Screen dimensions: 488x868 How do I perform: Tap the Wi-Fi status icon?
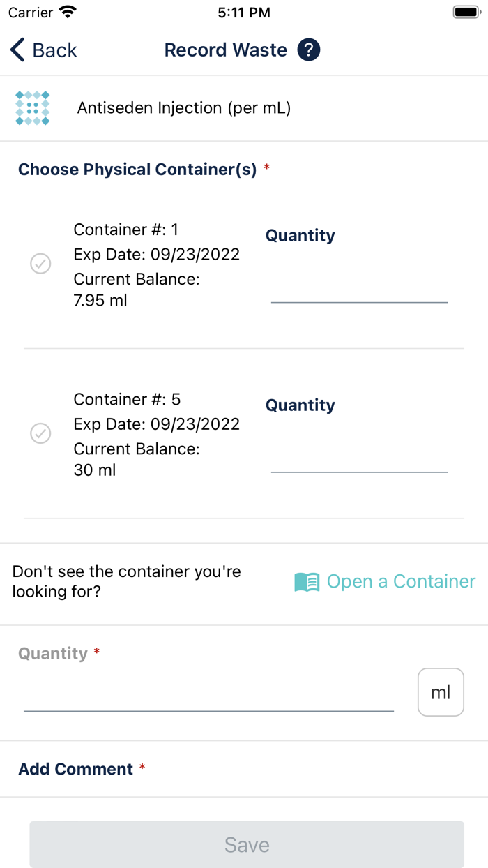(68, 12)
